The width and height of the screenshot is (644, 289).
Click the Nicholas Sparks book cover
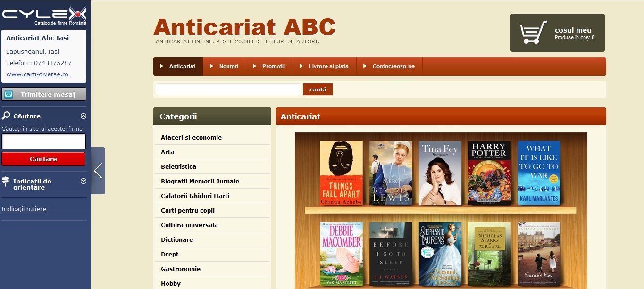489,254
